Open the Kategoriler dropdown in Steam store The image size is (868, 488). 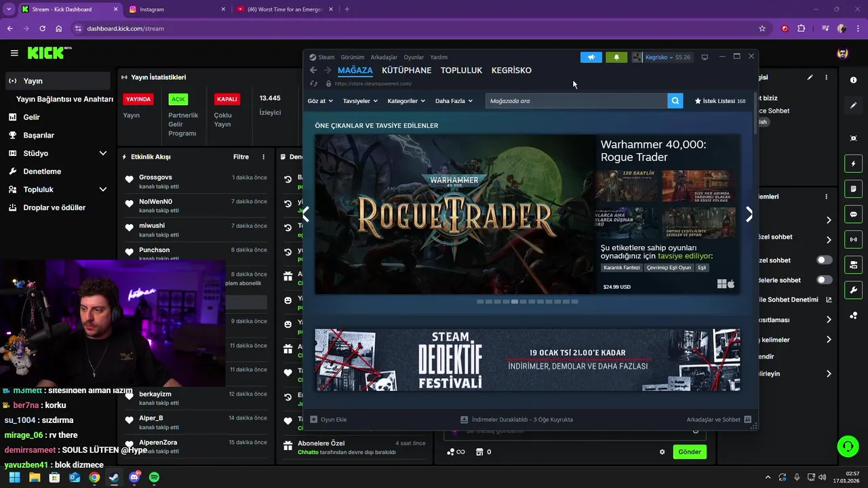pos(406,101)
